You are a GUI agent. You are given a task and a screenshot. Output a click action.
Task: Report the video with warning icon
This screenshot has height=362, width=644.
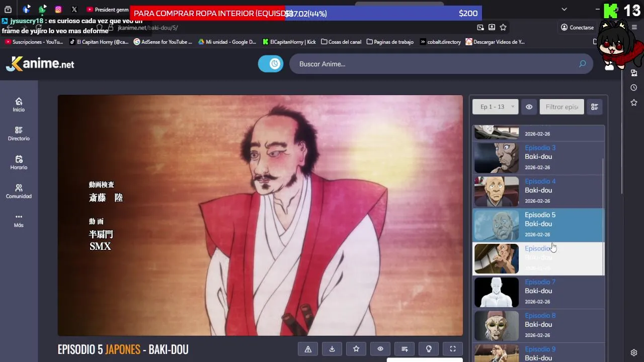(308, 349)
